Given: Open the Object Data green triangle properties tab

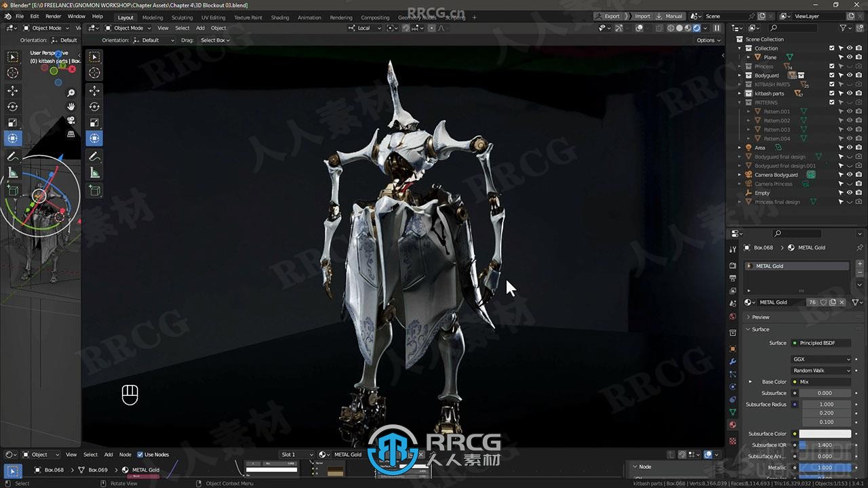Looking at the screenshot, I should point(732,412).
